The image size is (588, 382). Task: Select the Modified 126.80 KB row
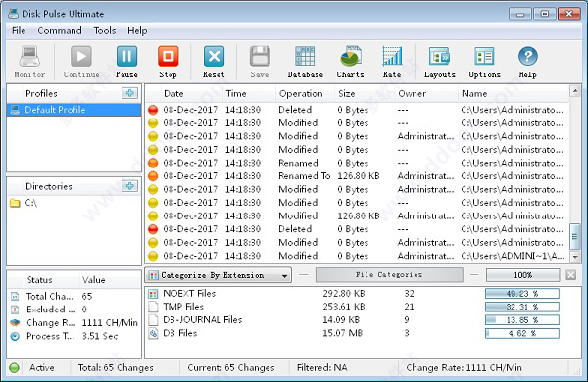(357, 215)
